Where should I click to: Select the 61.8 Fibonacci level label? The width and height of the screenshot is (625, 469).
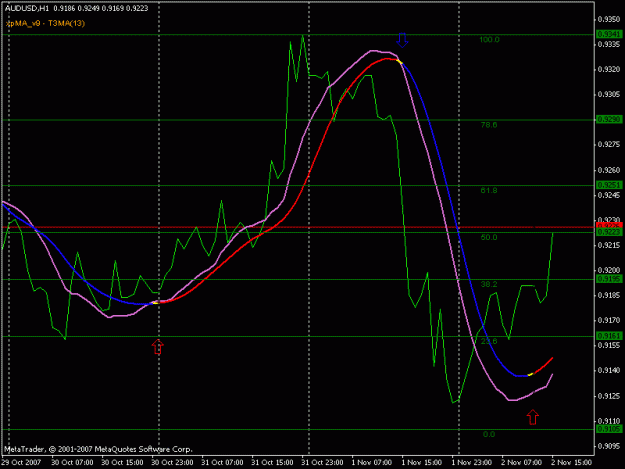coord(489,190)
